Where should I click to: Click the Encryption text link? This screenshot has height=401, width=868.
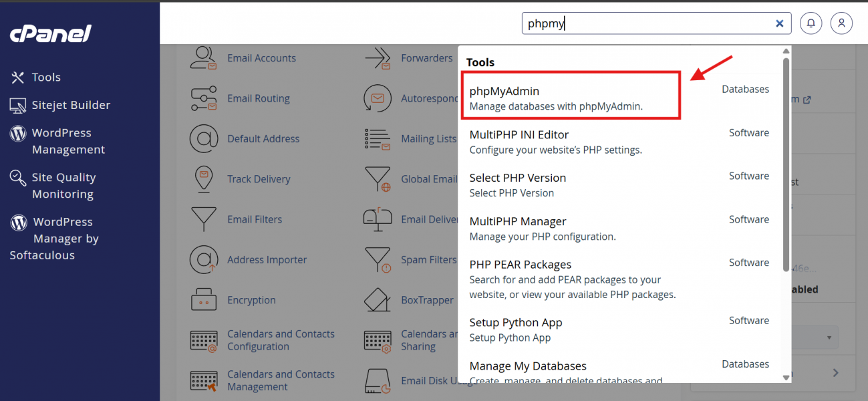point(251,300)
